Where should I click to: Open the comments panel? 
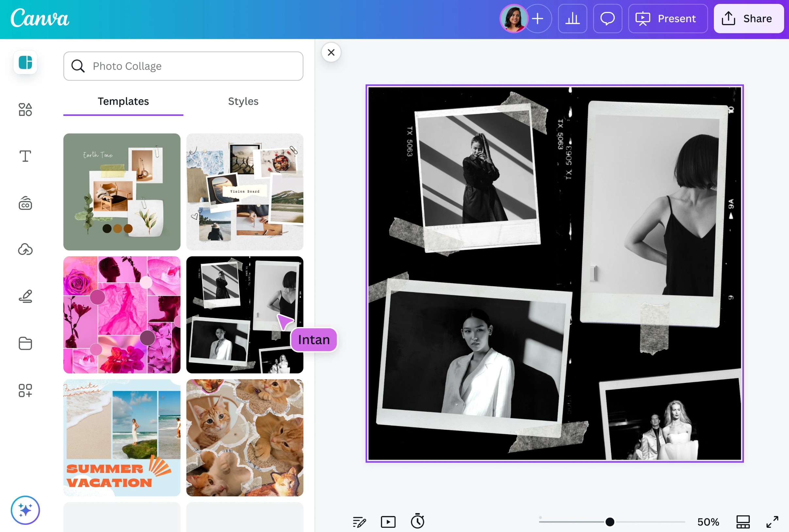tap(607, 18)
